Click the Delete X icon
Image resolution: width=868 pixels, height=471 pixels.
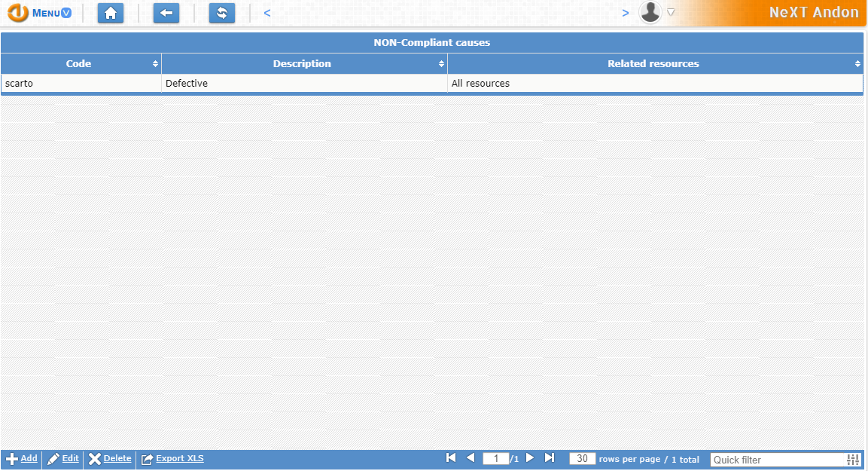coord(94,458)
